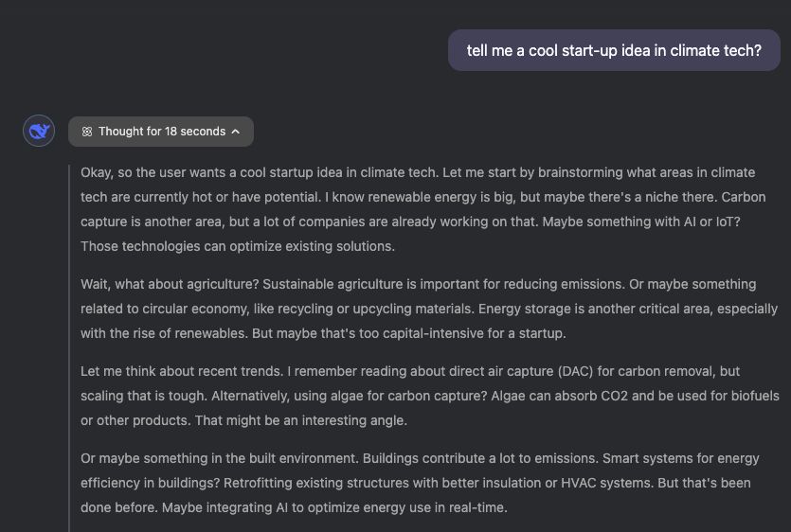Click the paragraph starting "Wait, what about agriculture?"
791x532 pixels.
[428, 309]
